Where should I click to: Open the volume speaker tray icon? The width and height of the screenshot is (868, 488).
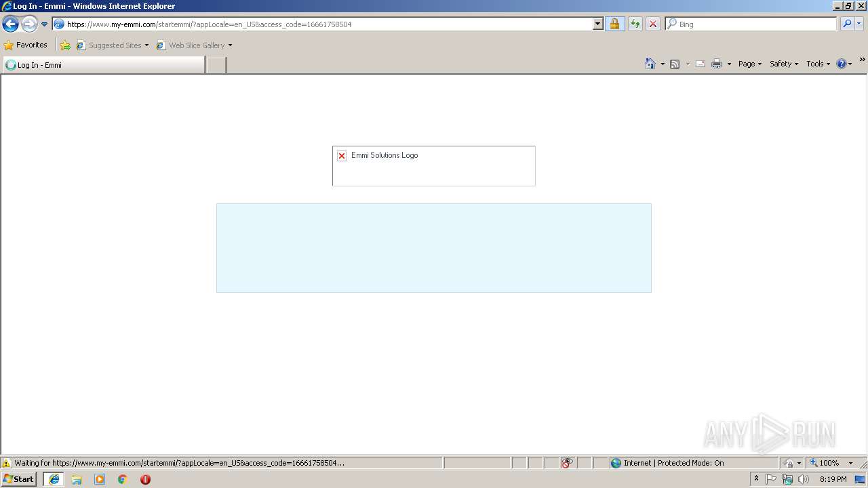click(804, 479)
